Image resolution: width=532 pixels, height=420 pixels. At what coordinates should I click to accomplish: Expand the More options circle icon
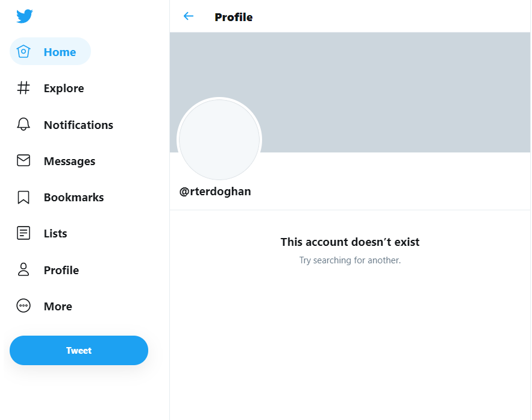23,306
